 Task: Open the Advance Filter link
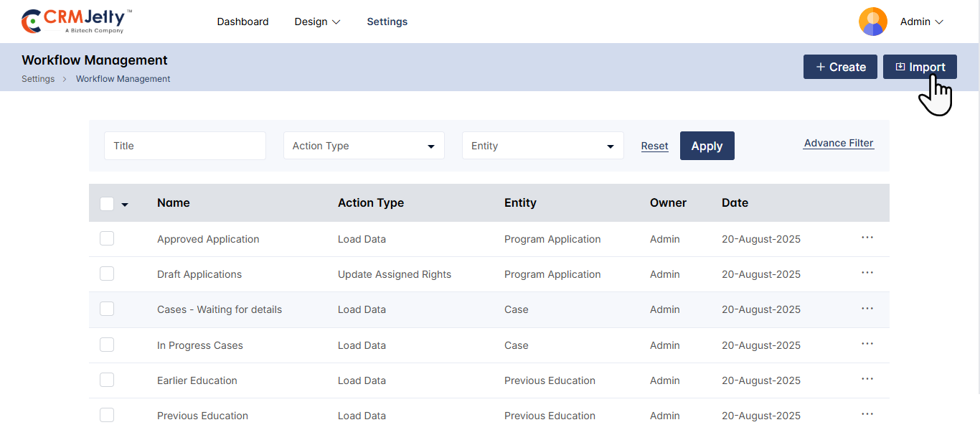tap(838, 143)
